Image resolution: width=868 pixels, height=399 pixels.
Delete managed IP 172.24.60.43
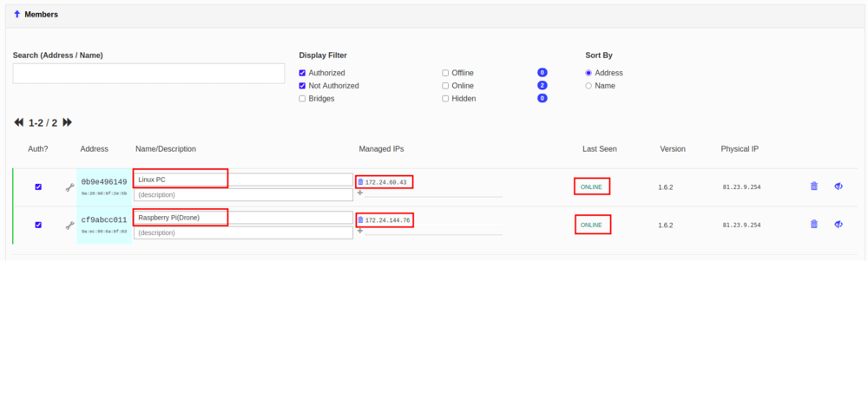(360, 182)
